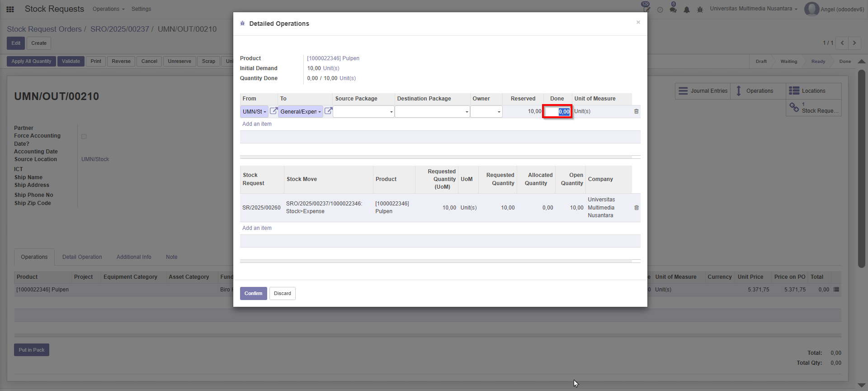
Task: Switch to the Operations tab
Action: [x=34, y=257]
